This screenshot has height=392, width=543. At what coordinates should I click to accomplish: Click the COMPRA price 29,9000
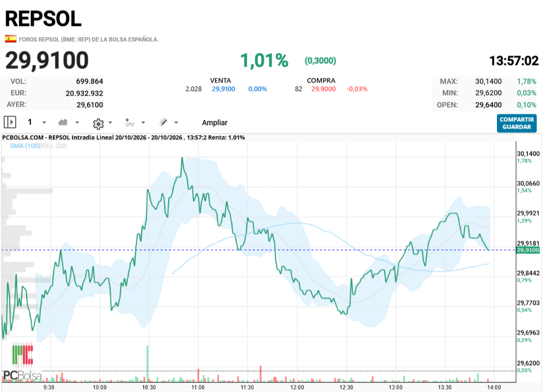point(324,89)
